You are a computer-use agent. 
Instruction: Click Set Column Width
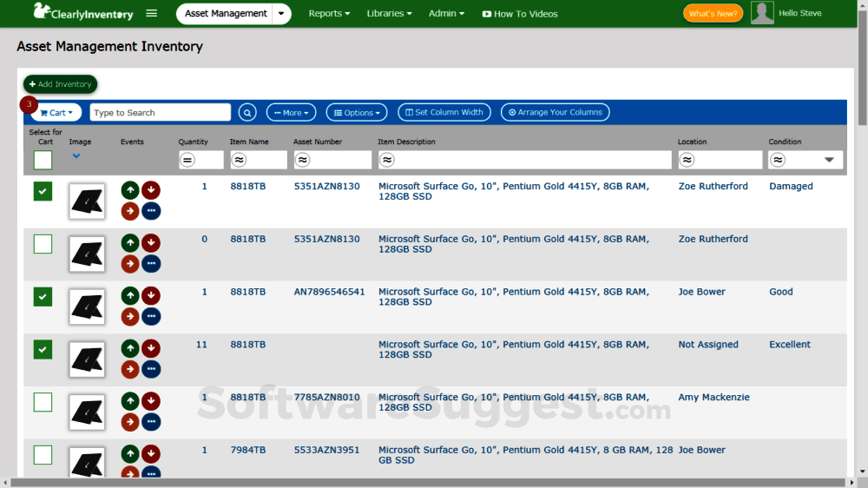(444, 112)
